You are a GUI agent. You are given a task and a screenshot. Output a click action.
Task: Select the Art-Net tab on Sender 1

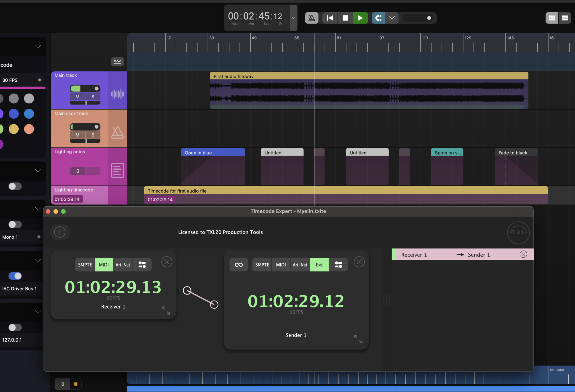pos(300,265)
